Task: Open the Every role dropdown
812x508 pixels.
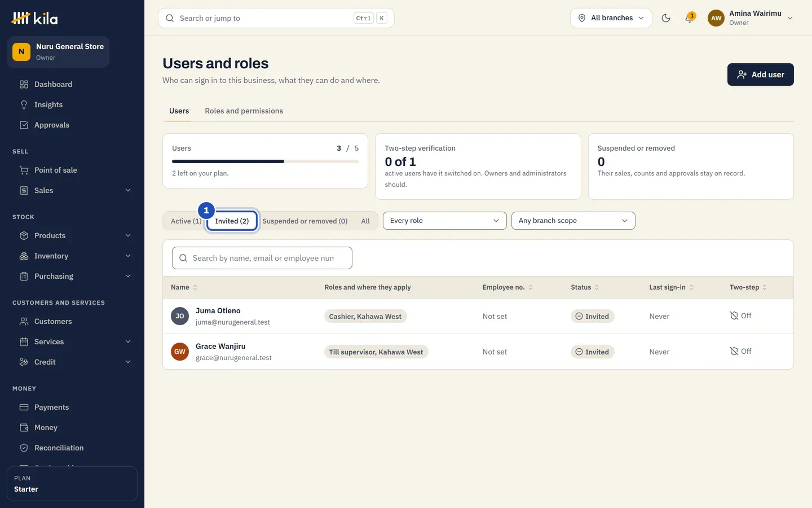Action: point(444,221)
